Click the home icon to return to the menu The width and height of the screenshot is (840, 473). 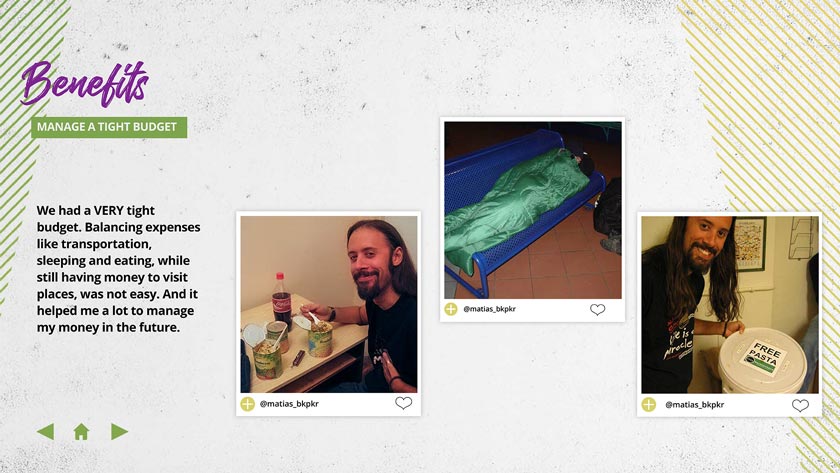tap(81, 432)
